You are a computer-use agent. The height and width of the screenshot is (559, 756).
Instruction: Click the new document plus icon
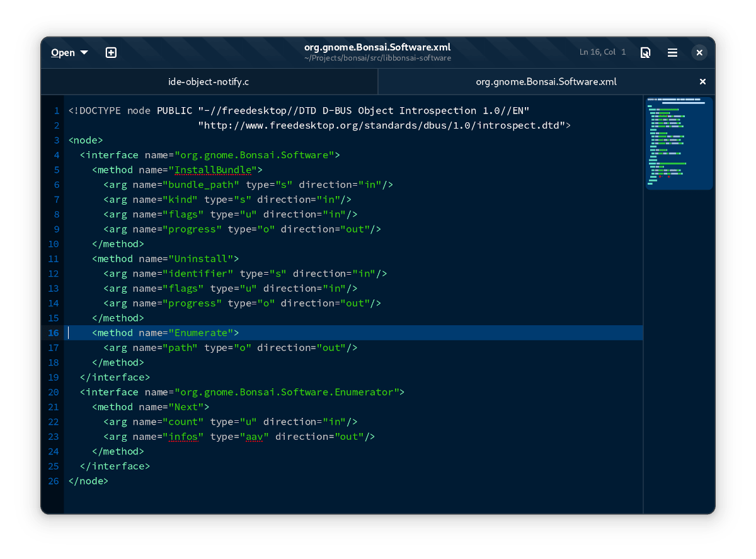pos(111,53)
